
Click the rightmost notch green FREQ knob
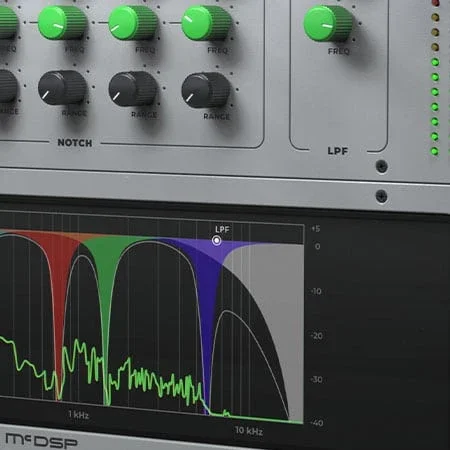(206, 23)
